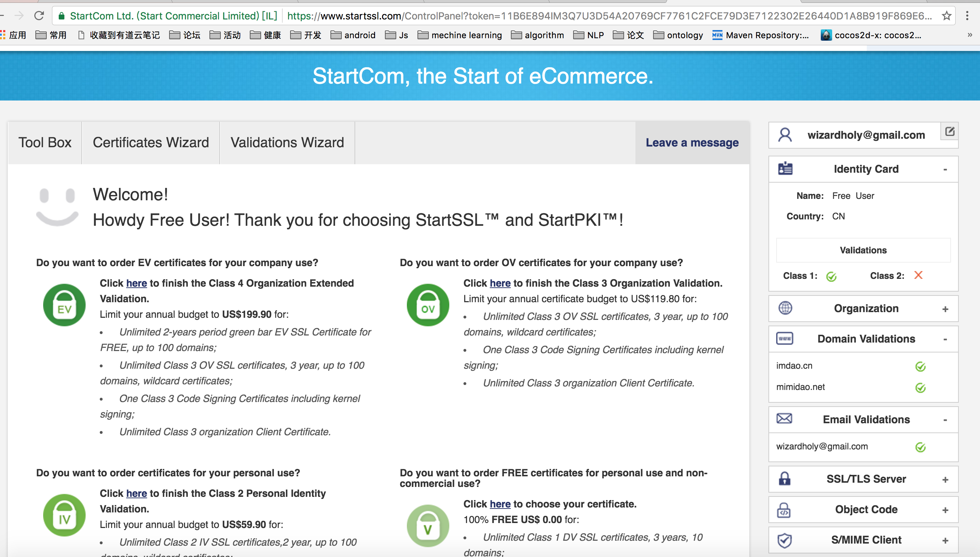Expand the SSL/TLS Server panel
980x557 pixels.
pos(945,480)
